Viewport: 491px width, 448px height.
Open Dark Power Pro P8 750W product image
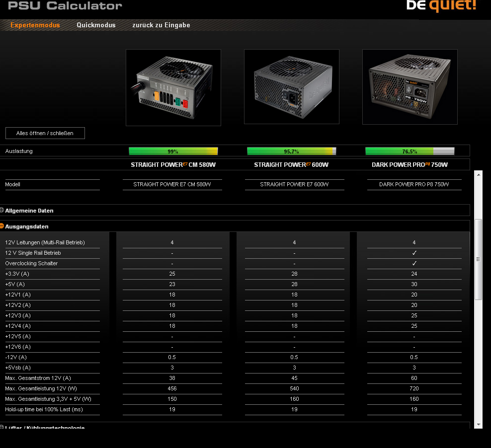pos(410,87)
